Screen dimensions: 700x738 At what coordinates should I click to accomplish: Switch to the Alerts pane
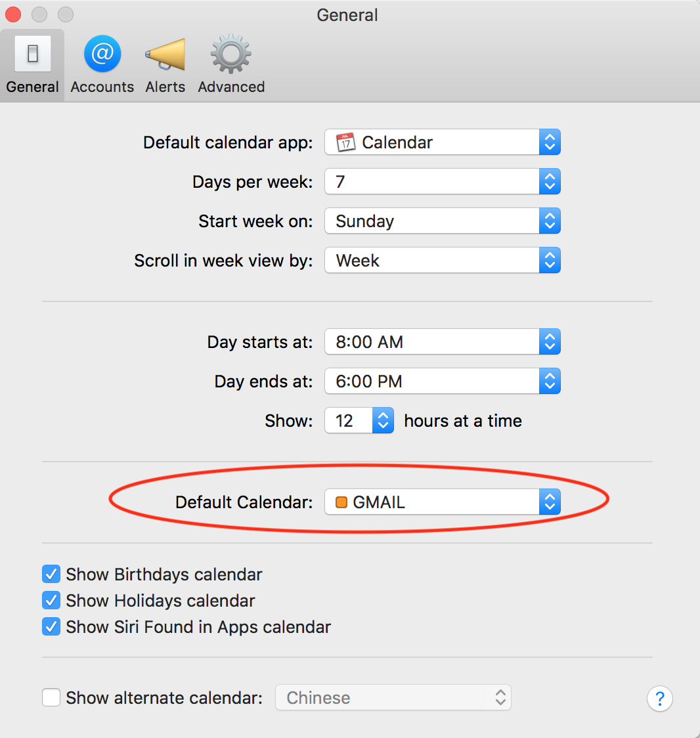tap(164, 62)
